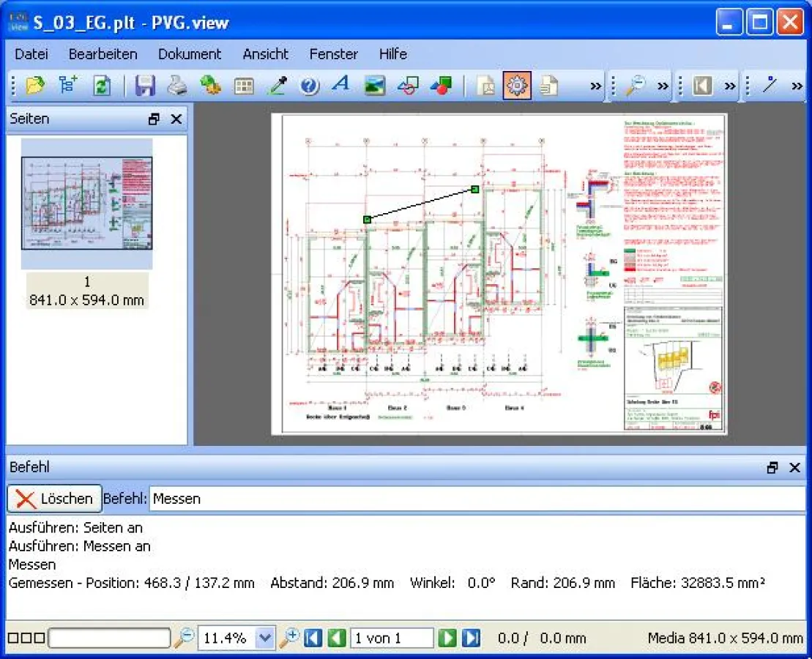Screen dimensions: 812x659
Task: Click the blue floppy disk save icon
Action: (x=145, y=86)
